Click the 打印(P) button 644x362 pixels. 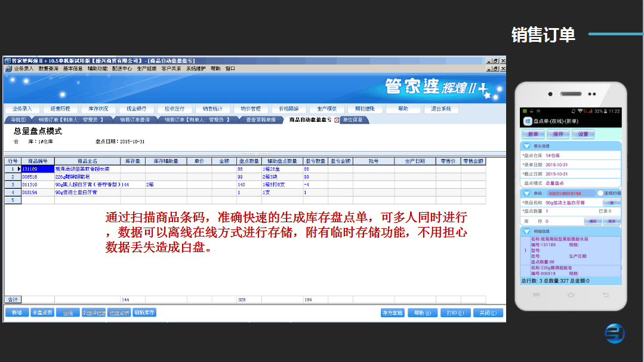click(x=455, y=313)
